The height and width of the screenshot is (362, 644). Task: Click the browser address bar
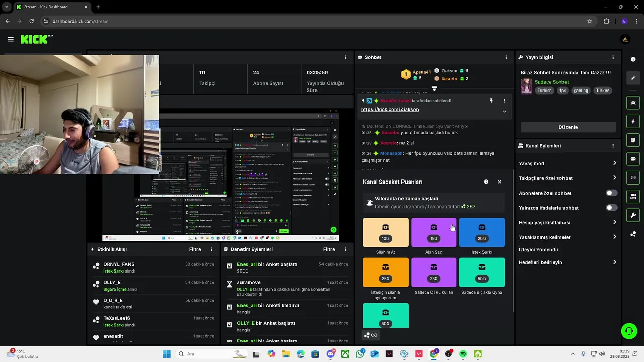point(317,21)
